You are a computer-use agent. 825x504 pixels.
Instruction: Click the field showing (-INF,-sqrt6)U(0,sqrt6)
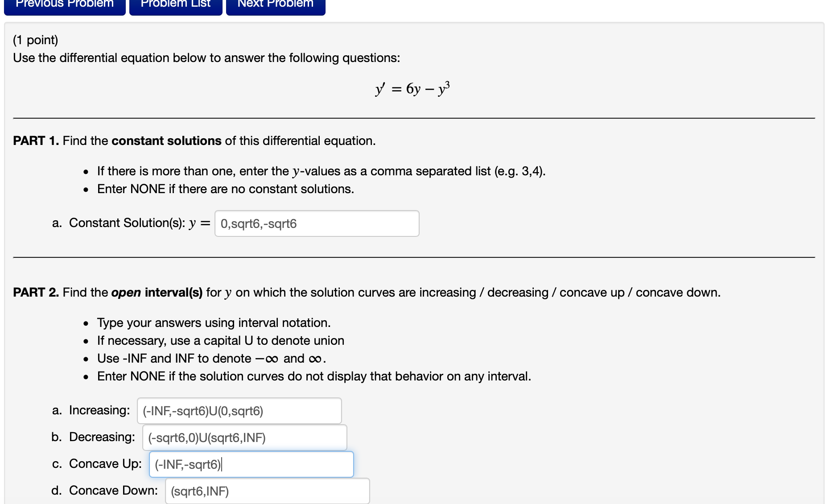pos(239,410)
